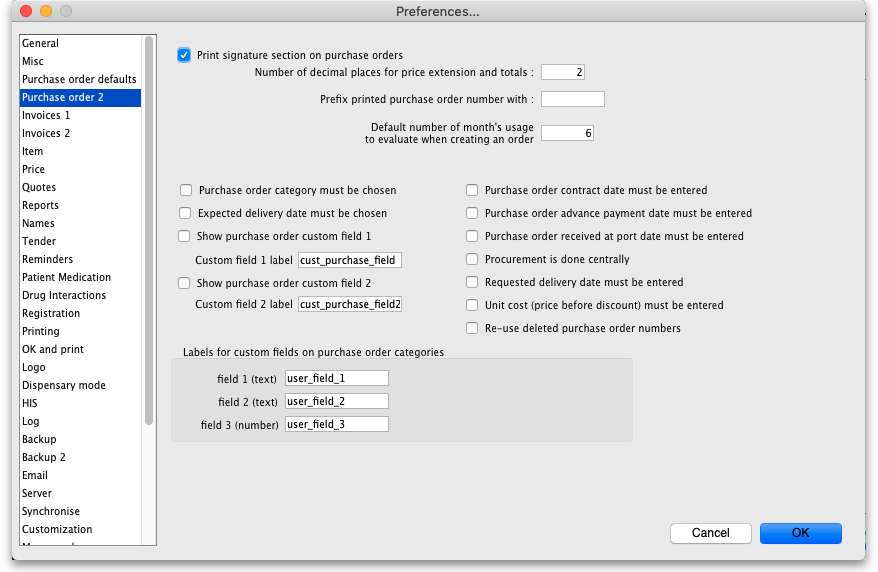Click the OK button

coord(800,533)
